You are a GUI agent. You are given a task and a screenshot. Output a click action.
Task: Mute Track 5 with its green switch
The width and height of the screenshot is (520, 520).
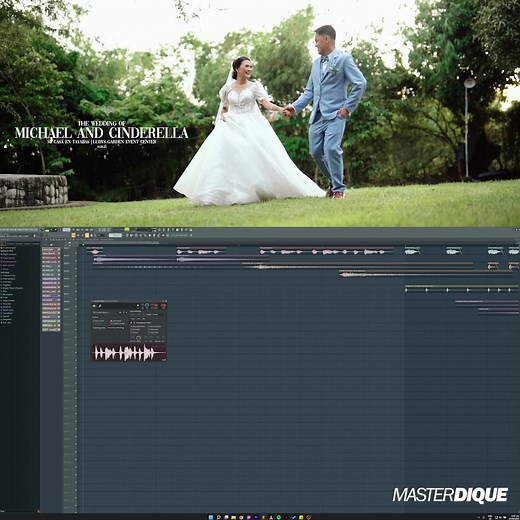[76, 284]
